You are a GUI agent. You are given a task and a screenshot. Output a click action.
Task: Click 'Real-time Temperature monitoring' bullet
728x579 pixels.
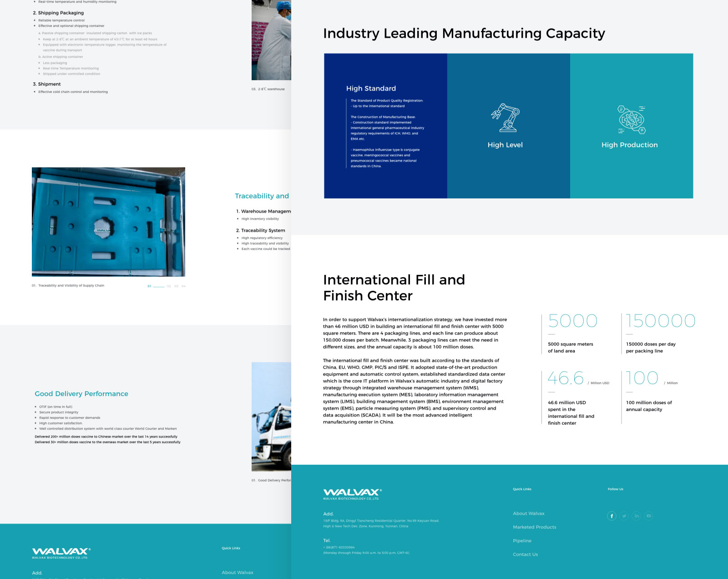(x=71, y=68)
